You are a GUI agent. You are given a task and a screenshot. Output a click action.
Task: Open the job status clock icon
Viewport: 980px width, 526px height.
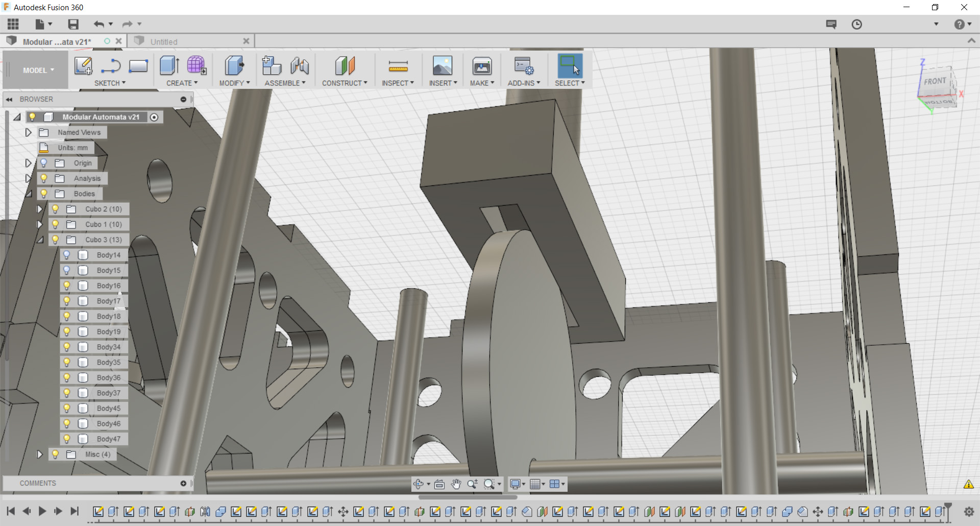tap(856, 24)
